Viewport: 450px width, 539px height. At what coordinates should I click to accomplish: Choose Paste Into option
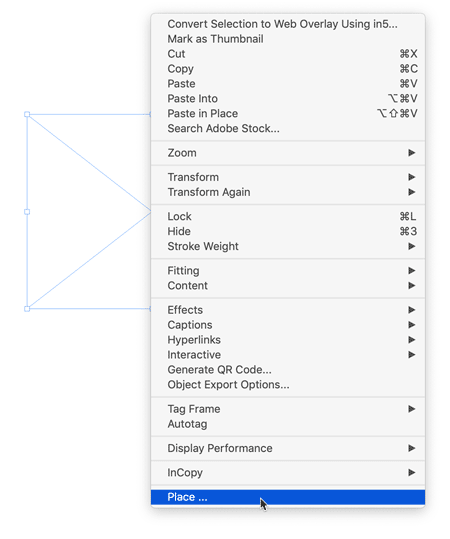288,99
